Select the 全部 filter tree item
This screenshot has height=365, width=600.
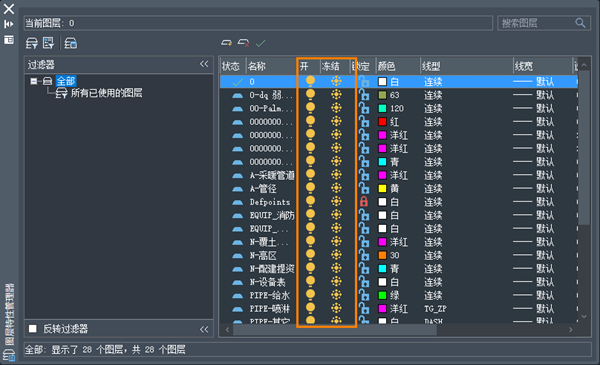[66, 81]
